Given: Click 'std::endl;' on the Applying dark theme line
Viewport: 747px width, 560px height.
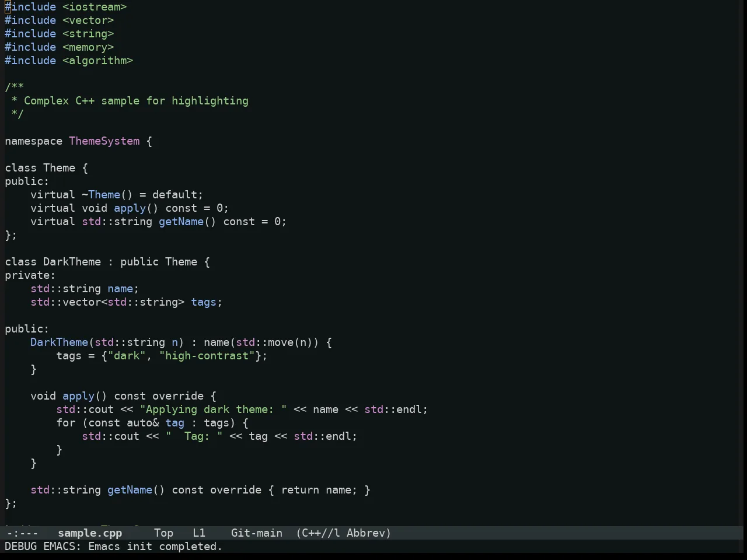Looking at the screenshot, I should click(x=396, y=409).
